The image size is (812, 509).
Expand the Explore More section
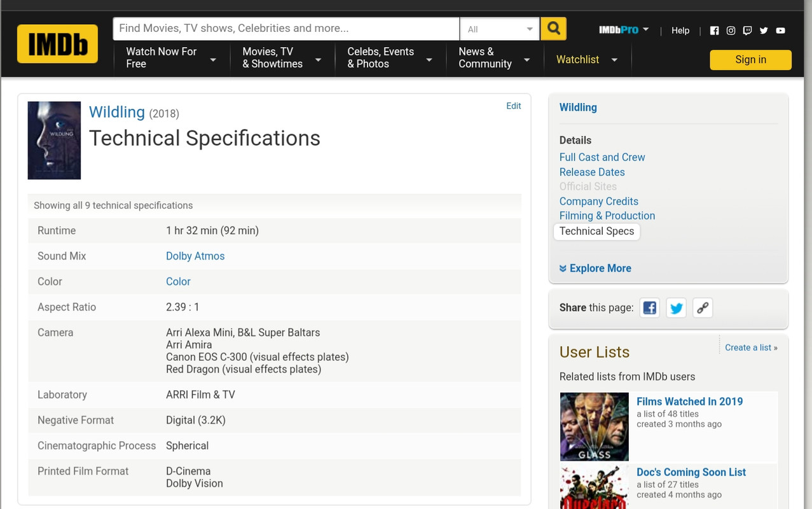tap(595, 268)
